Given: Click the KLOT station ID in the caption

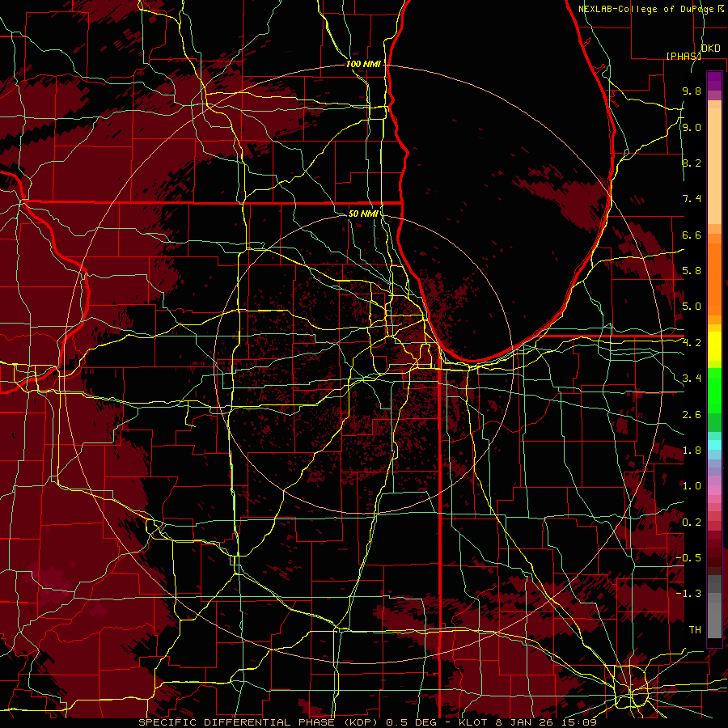Looking at the screenshot, I should [472, 722].
